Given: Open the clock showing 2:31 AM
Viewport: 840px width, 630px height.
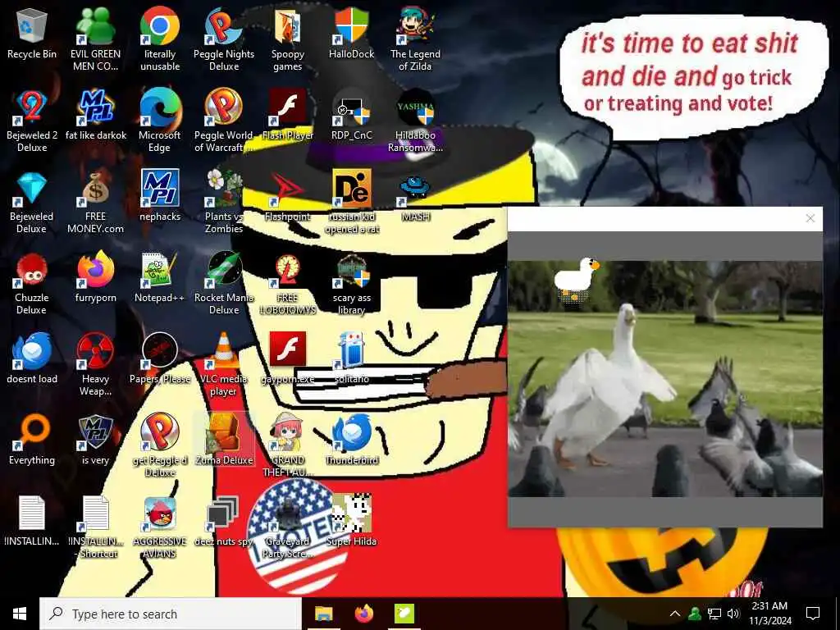Looking at the screenshot, I should (x=769, y=614).
